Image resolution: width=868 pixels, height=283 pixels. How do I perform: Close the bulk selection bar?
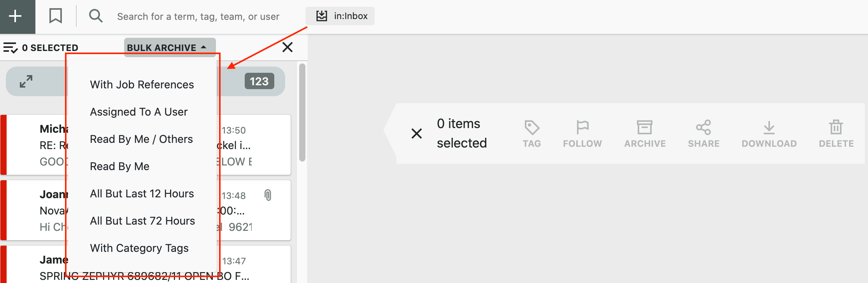288,47
